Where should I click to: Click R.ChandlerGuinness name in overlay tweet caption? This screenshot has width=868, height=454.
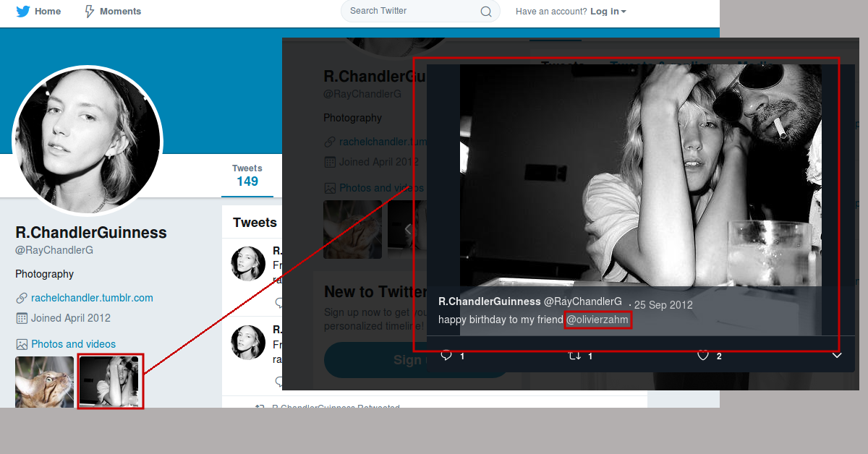click(490, 301)
